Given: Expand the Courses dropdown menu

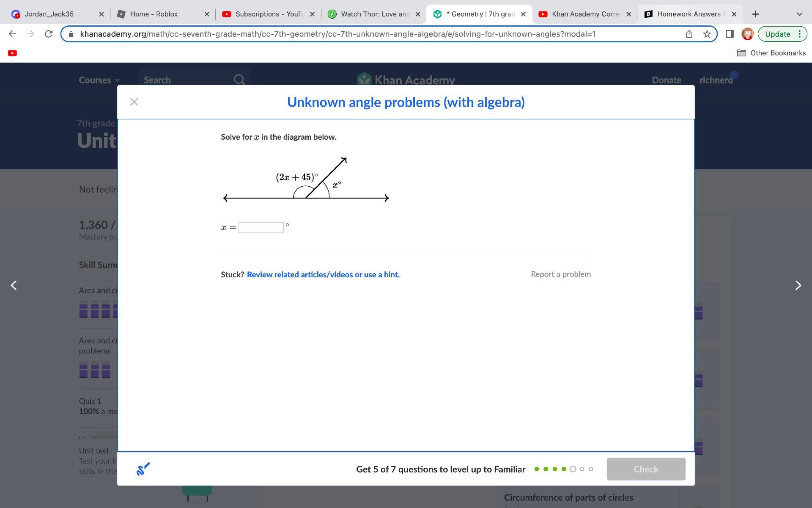Looking at the screenshot, I should point(99,80).
